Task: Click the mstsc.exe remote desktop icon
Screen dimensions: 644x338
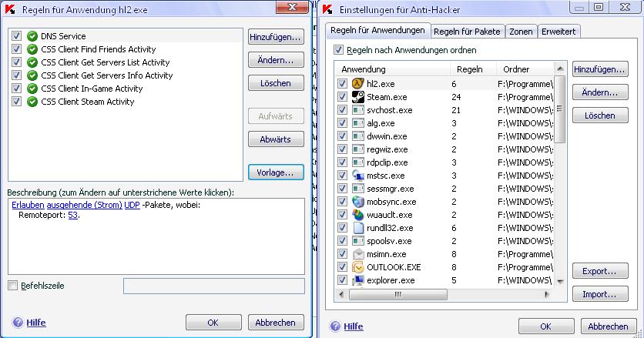Action: (x=358, y=176)
